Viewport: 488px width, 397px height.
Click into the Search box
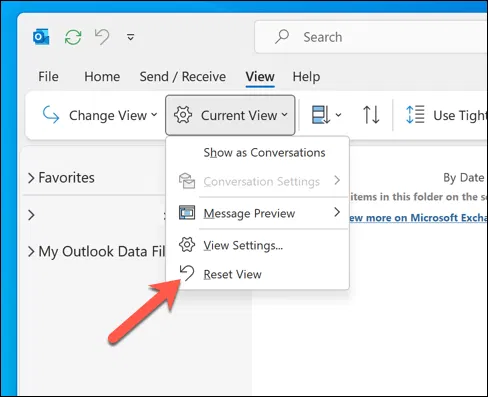point(371,37)
